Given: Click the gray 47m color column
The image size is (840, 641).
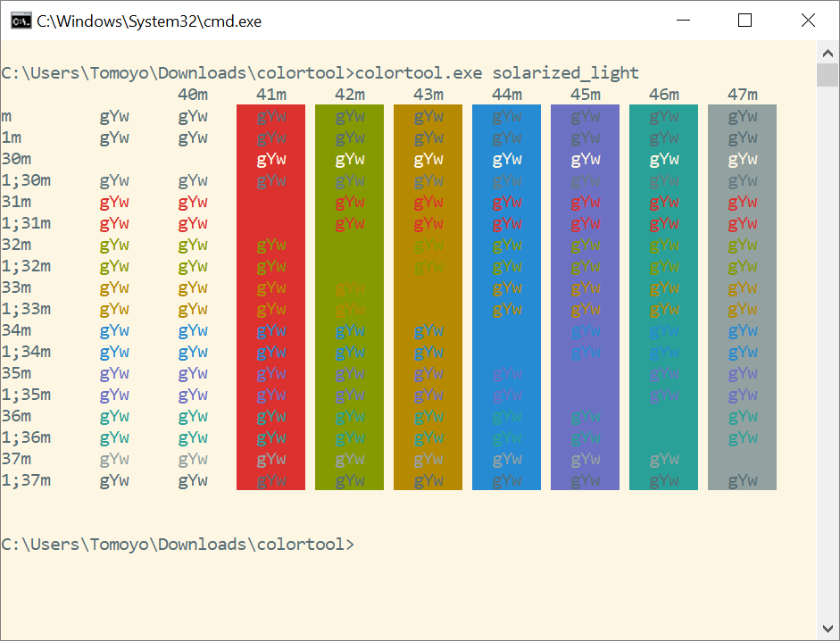Looking at the screenshot, I should [742, 297].
